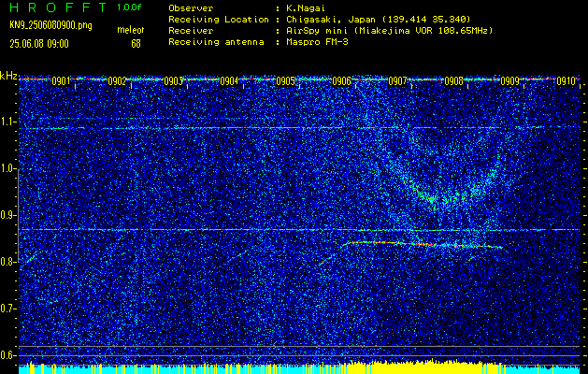
Task: Click time marker 0909
Action: click(x=510, y=81)
